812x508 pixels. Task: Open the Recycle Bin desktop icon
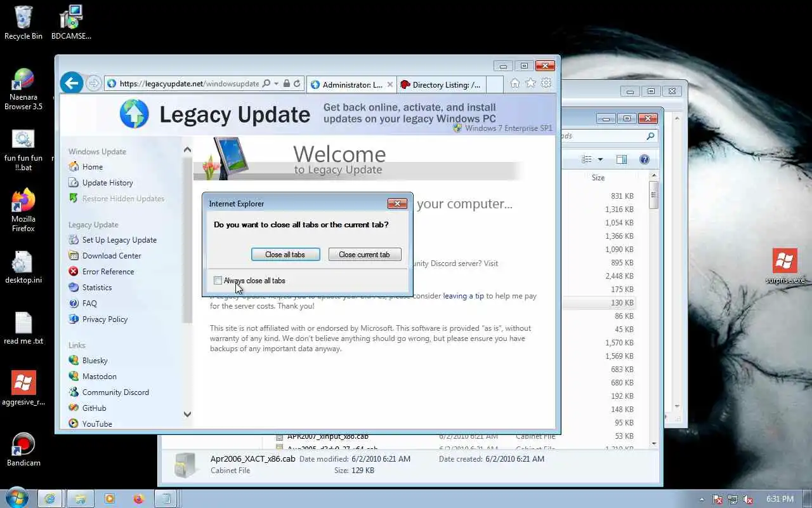pyautogui.click(x=23, y=22)
